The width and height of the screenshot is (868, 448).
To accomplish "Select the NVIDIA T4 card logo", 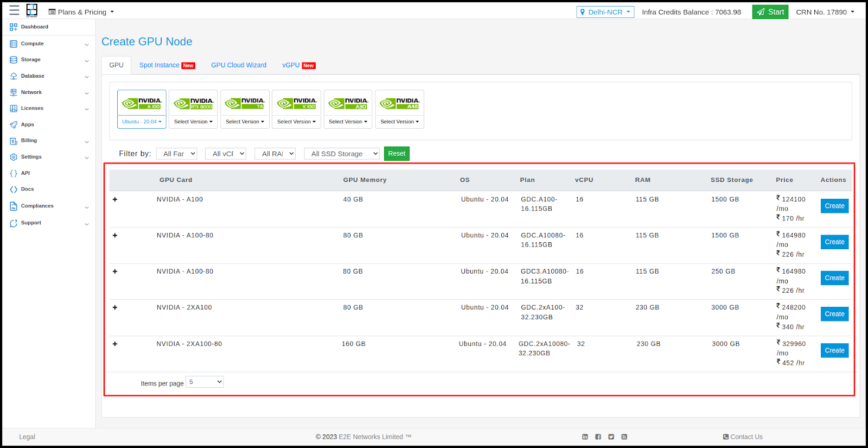I will (x=245, y=103).
